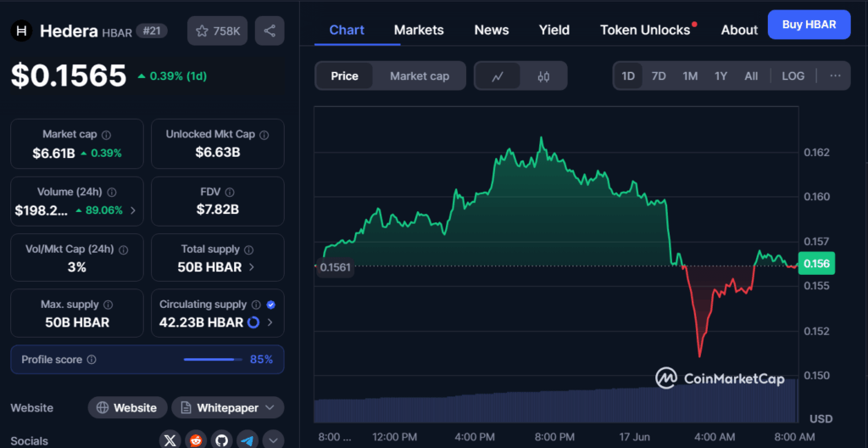The height and width of the screenshot is (448, 868).
Task: Click the 42.23B HBAR value
Action: coord(201,322)
